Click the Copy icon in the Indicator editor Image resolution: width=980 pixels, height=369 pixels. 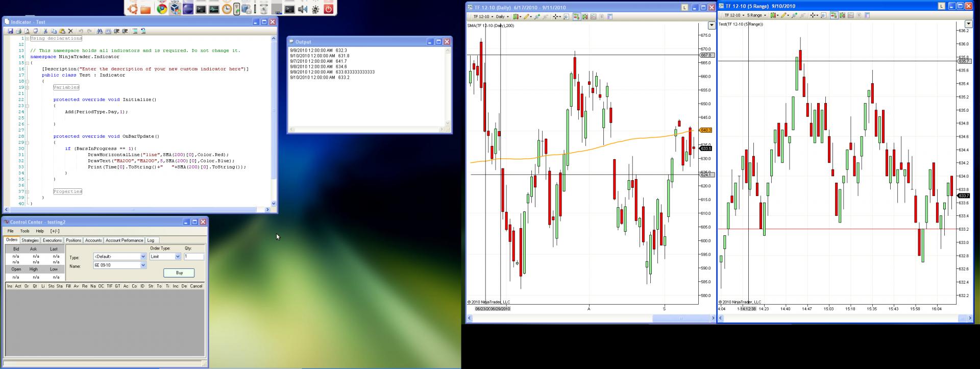[x=54, y=31]
